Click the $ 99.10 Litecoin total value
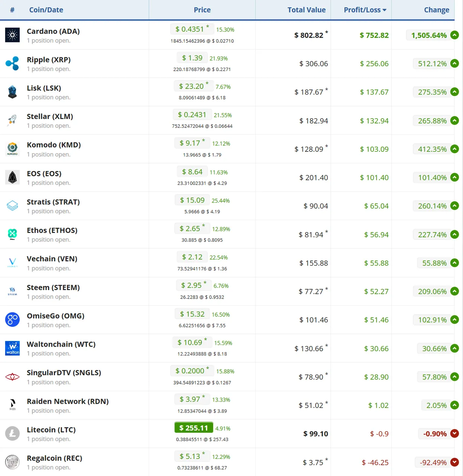 point(315,434)
